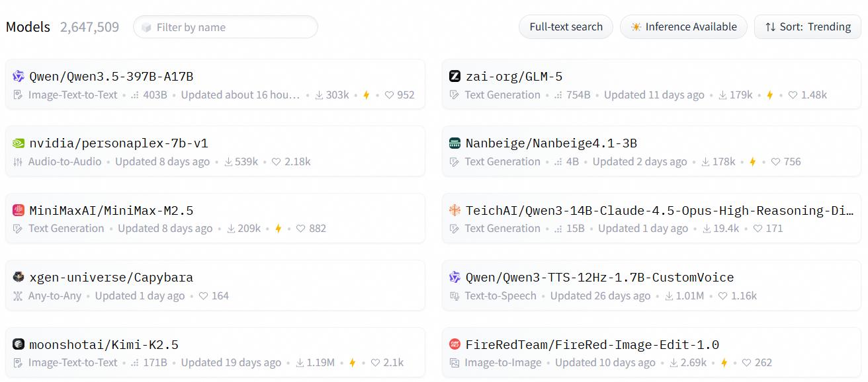
Task: Click the zai-org avatar icon
Action: (455, 77)
